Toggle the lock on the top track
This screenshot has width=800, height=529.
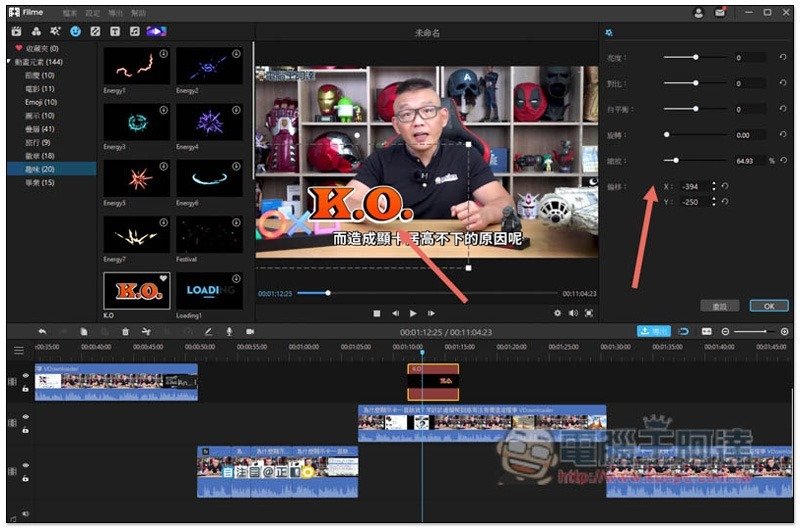24,389
